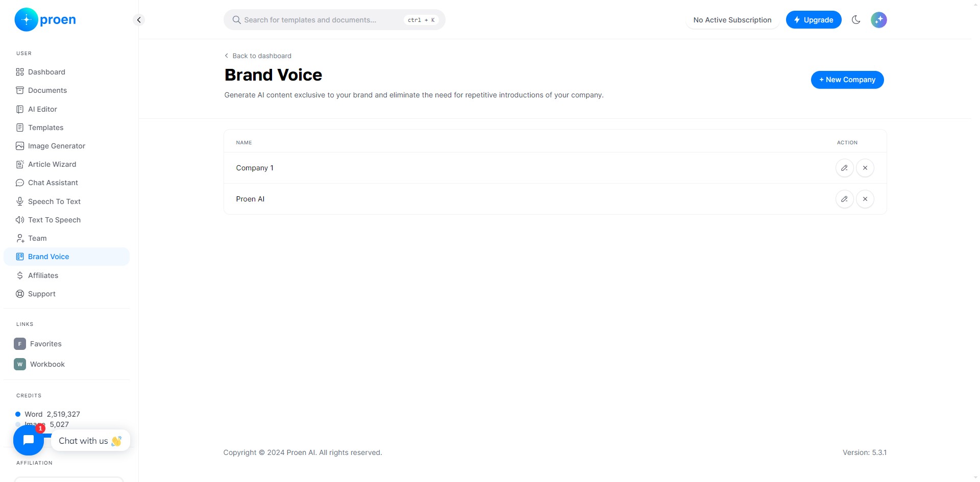980x482 pixels.
Task: Click the Image Generator picture icon
Action: coord(20,146)
